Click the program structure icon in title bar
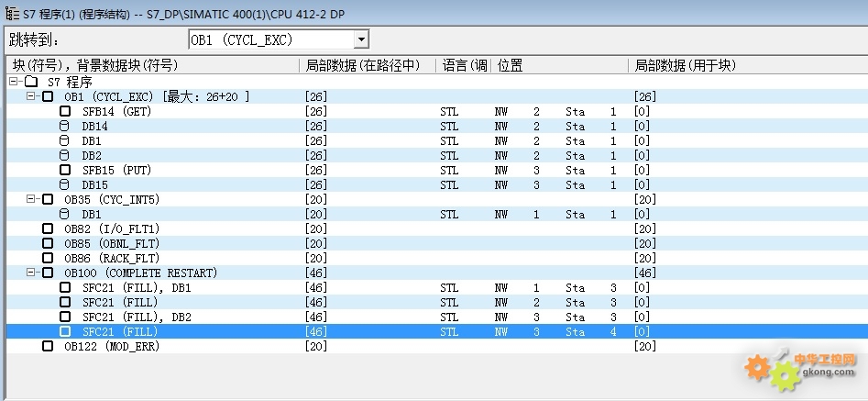This screenshot has height=401, width=868. (12, 14)
